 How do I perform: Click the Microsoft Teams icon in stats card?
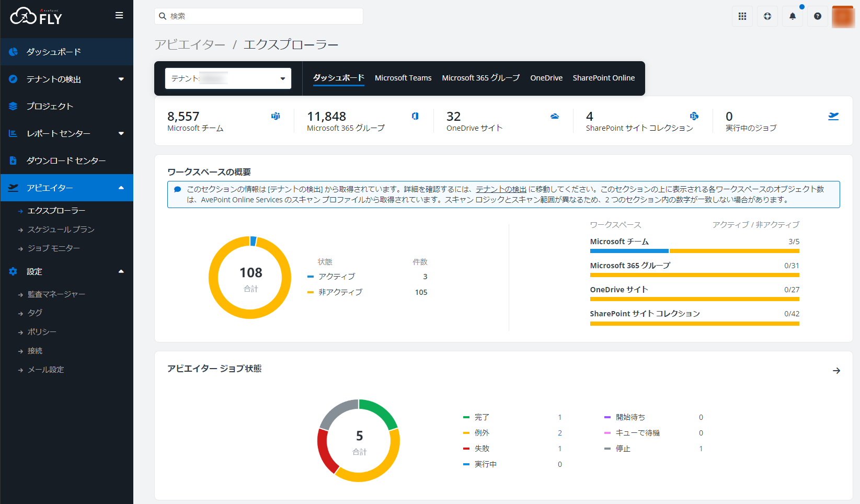point(276,116)
